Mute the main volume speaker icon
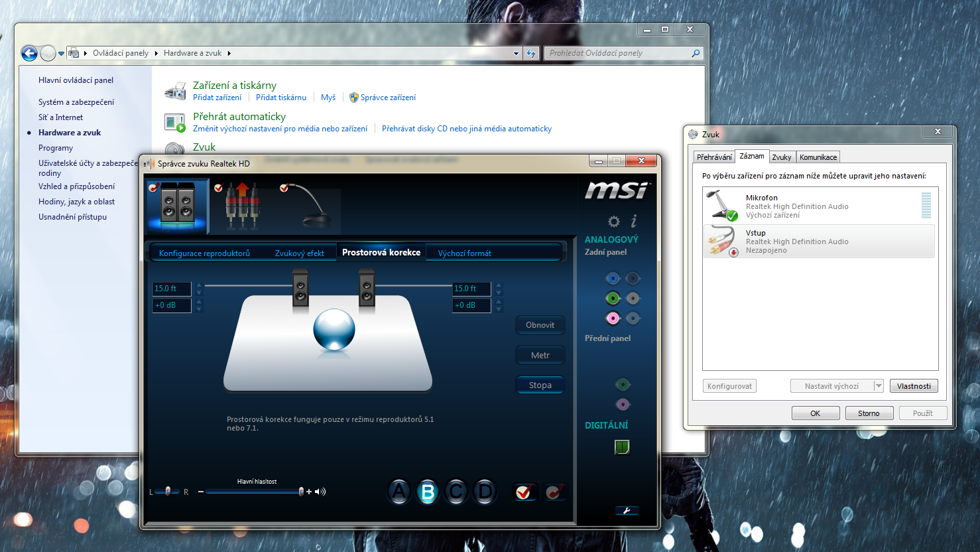 point(320,492)
